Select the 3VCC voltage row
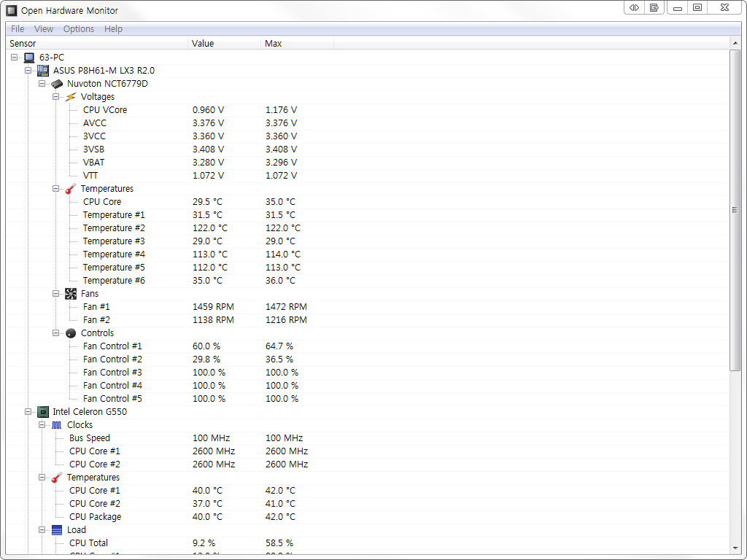Screen dimensions: 747x560 [x=368, y=136]
